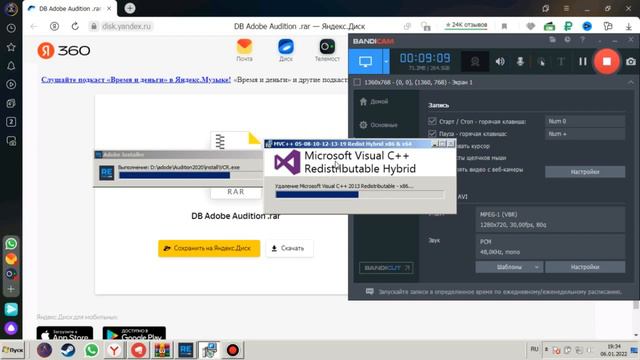The width and height of the screenshot is (640, 360).
Task: Click the Настройки button next to webcam option
Action: (585, 172)
